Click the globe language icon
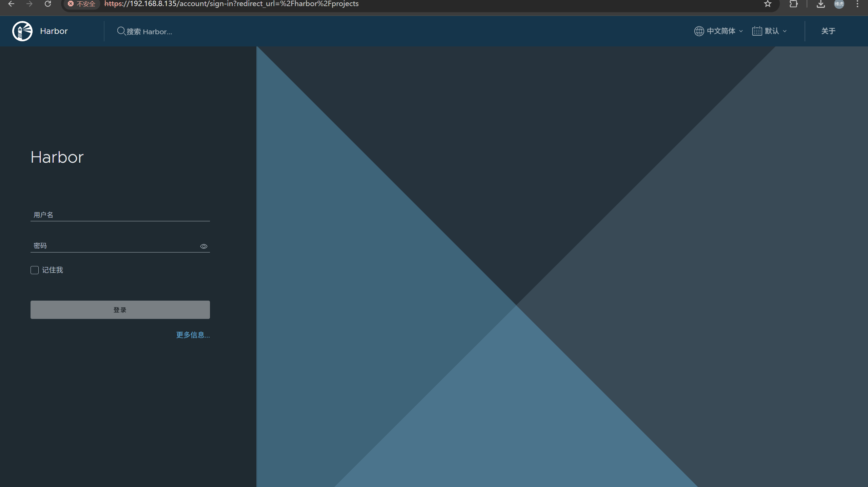 coord(699,31)
